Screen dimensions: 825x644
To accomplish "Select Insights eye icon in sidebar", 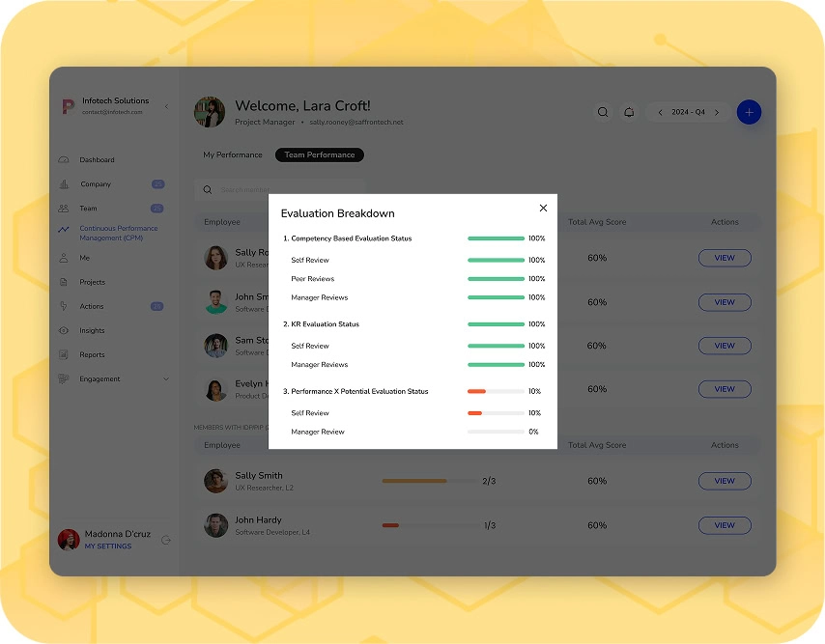I will (x=64, y=331).
